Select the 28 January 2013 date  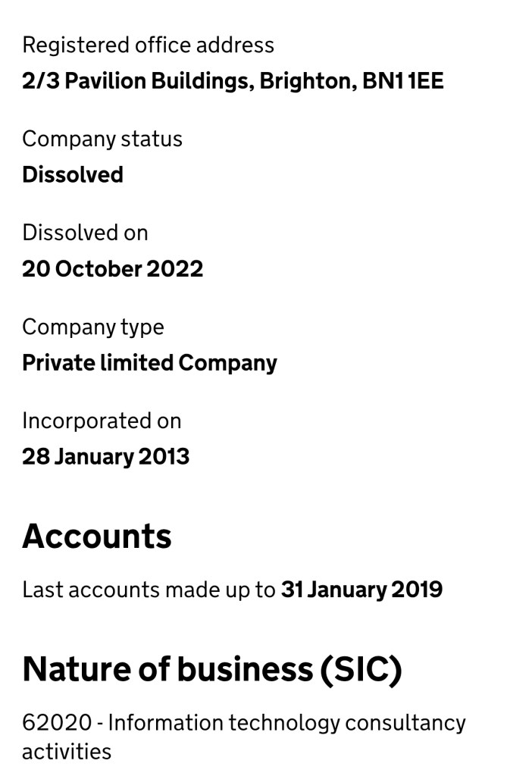106,457
